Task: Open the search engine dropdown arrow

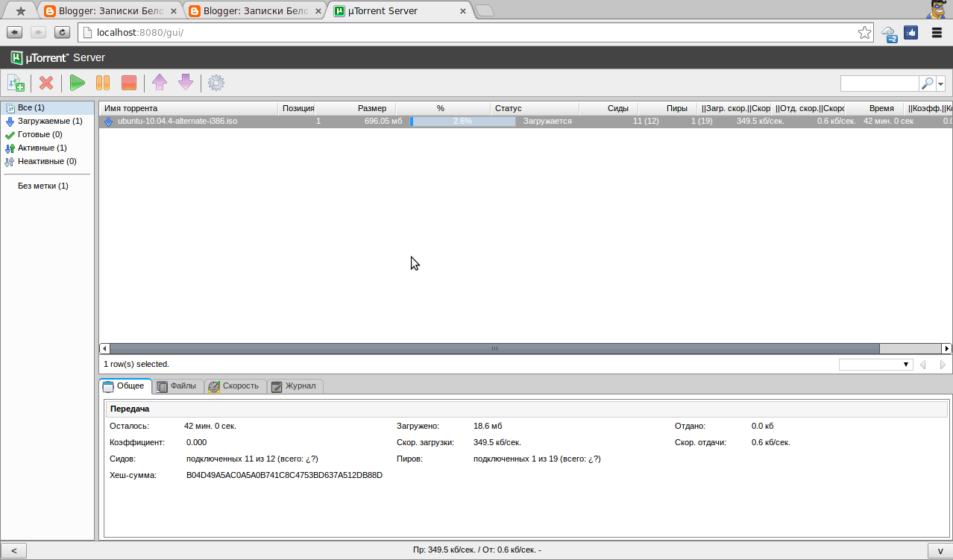Action: (940, 84)
